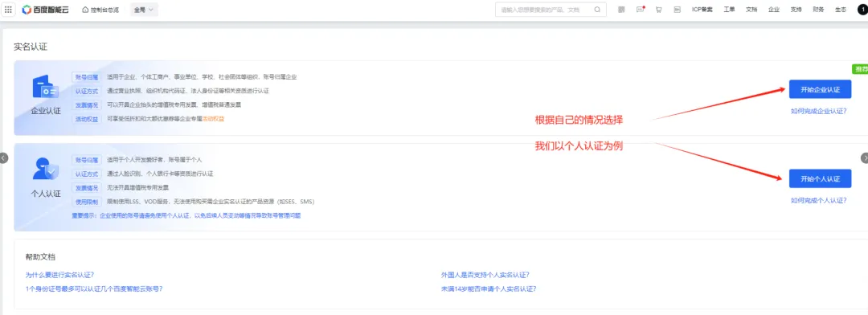Open message notifications icon with red dot

point(640,10)
